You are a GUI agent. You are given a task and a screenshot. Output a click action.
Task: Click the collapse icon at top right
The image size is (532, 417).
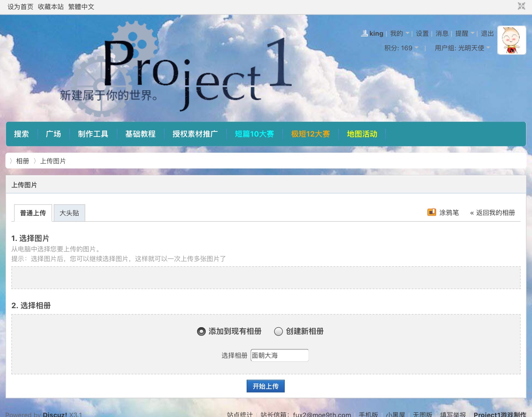(x=521, y=6)
